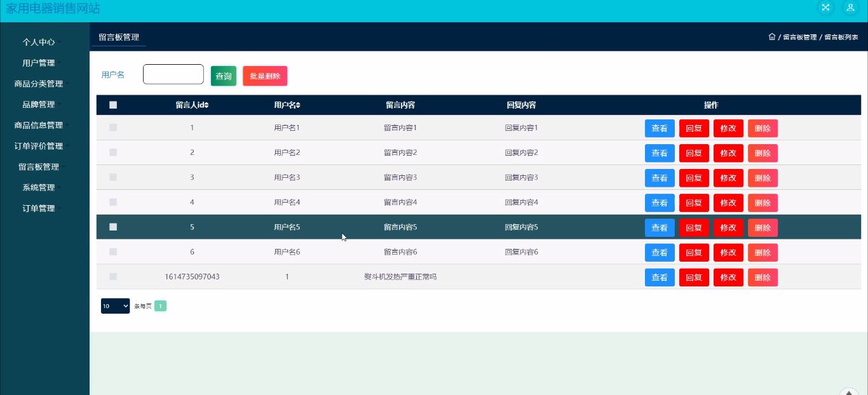The image size is (868, 395).
Task: Expand 商品分类管理 sidebar menu
Action: pyautogui.click(x=39, y=84)
